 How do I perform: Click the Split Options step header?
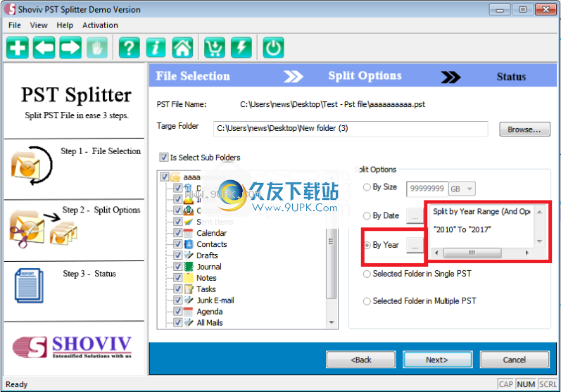pyautogui.click(x=365, y=76)
